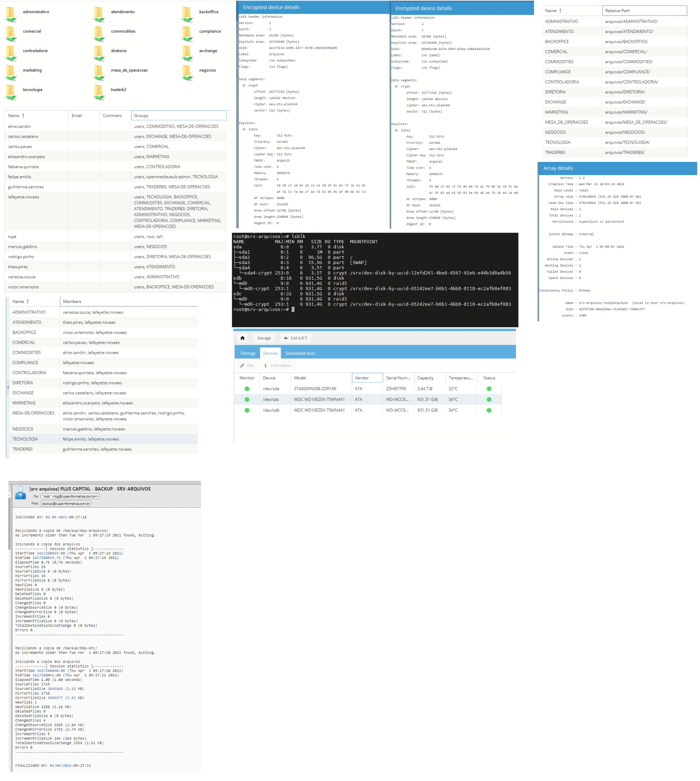Screen dimensions: 700x781
Task: Click the S.M.A.R.T. heartbeat icon
Action: pos(286,338)
